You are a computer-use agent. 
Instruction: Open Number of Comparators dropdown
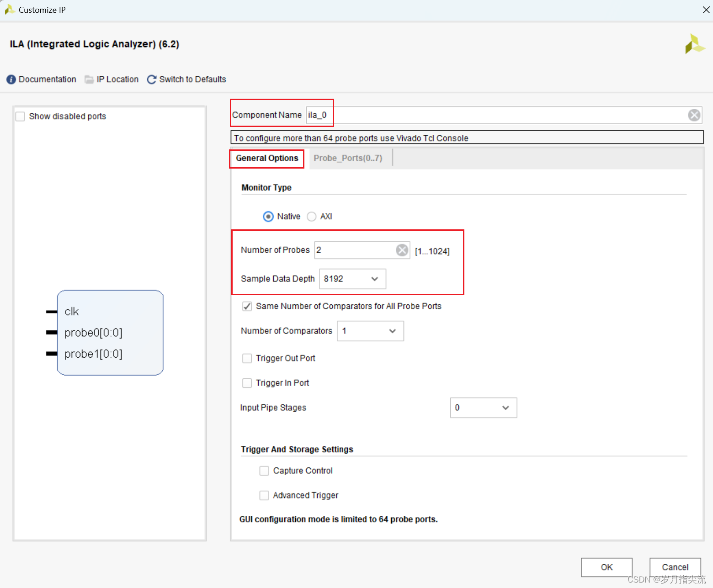[370, 331]
